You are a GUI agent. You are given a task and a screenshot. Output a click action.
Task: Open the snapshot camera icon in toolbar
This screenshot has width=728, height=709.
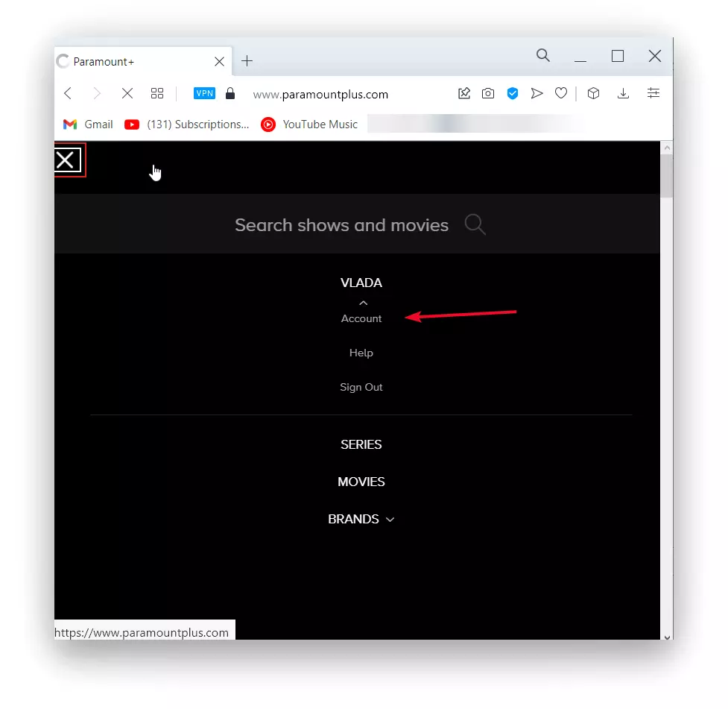tap(488, 93)
